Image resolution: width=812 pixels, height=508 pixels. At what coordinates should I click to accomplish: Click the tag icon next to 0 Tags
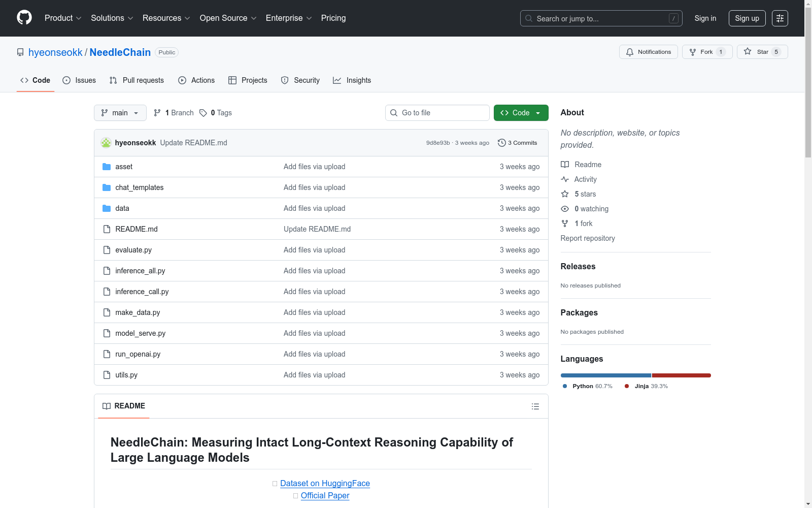(203, 113)
